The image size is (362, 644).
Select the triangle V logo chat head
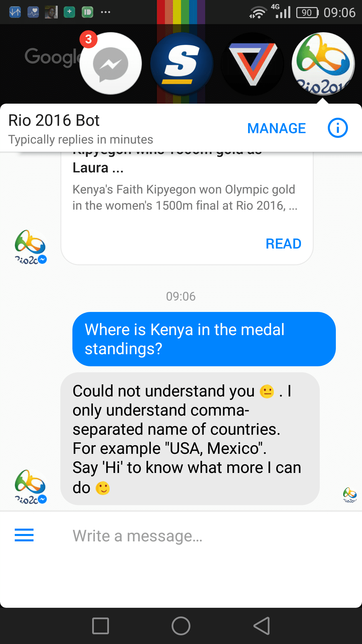coord(253,64)
